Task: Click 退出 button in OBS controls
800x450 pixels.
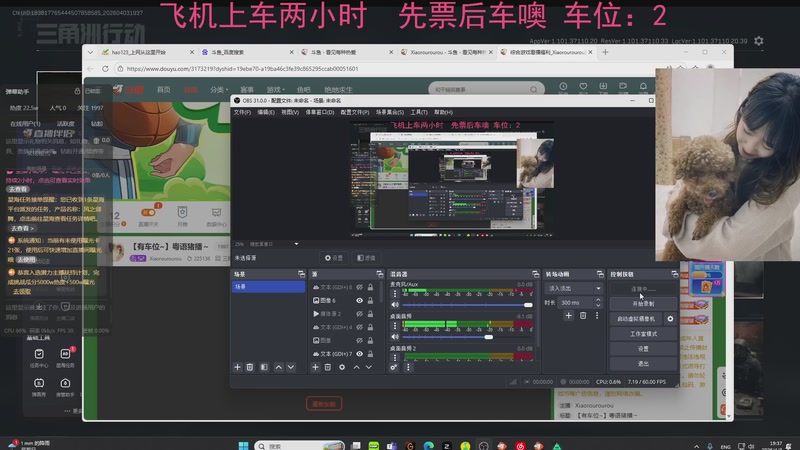Action: point(643,363)
